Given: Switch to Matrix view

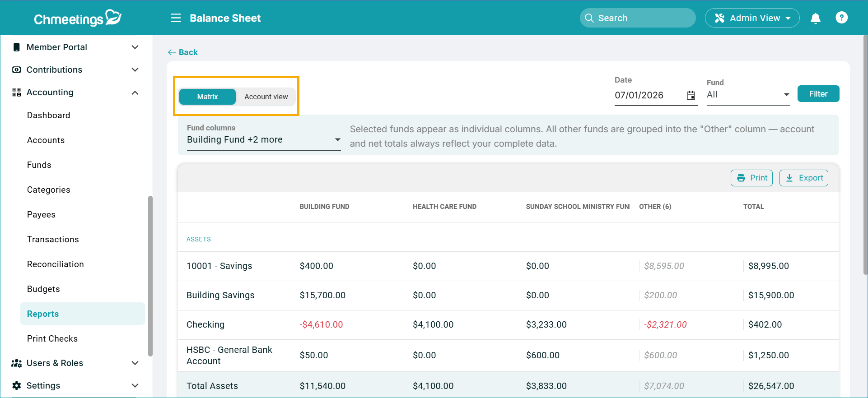Looking at the screenshot, I should coord(207,97).
